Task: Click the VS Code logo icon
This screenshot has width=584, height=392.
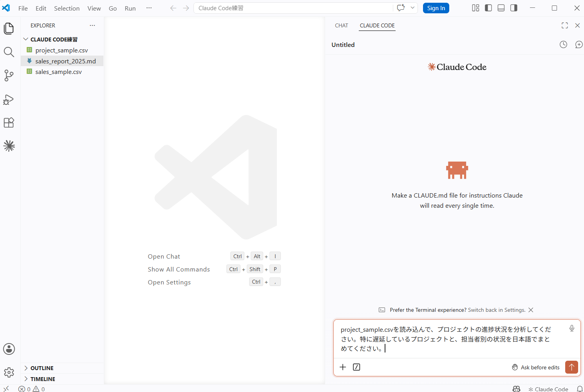Action: [x=6, y=8]
